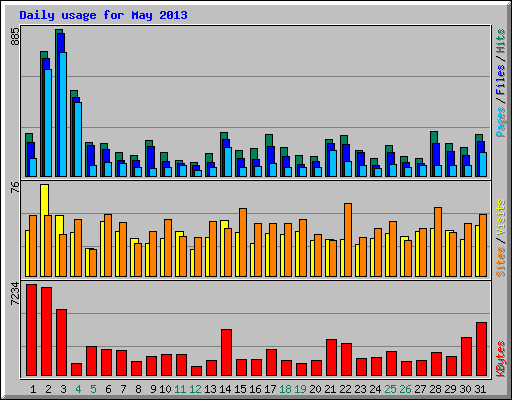Click the red 'KBytes' legend label
The width and height of the screenshot is (512, 400).
[501, 359]
